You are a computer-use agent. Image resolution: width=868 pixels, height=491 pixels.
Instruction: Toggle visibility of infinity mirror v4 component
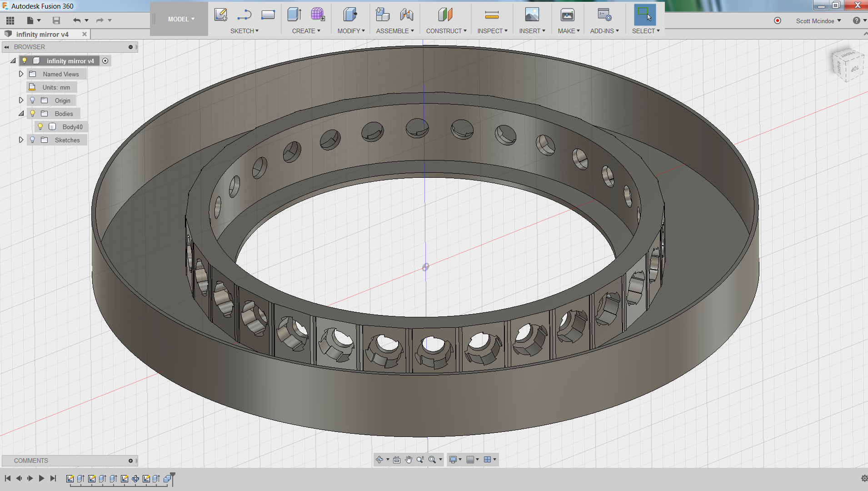coord(25,61)
